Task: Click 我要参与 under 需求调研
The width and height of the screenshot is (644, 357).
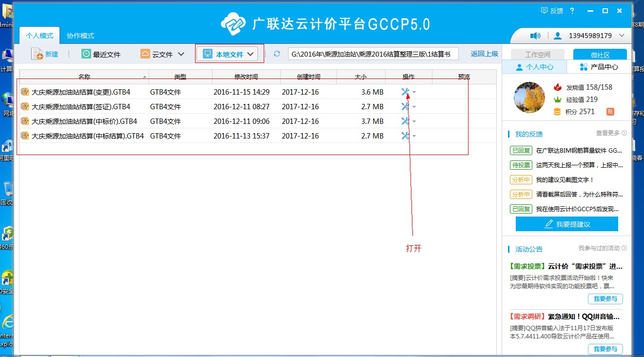Action: [605, 349]
